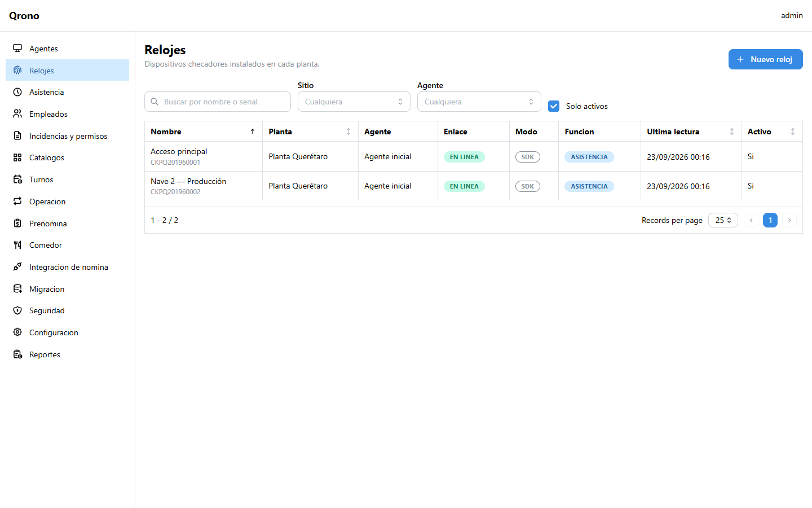Sort by Ultima lectura using its sort arrows
The width and height of the screenshot is (812, 508).
(x=732, y=132)
